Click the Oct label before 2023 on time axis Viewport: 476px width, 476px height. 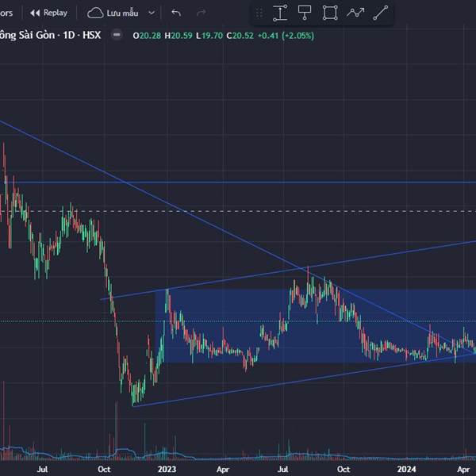click(104, 470)
